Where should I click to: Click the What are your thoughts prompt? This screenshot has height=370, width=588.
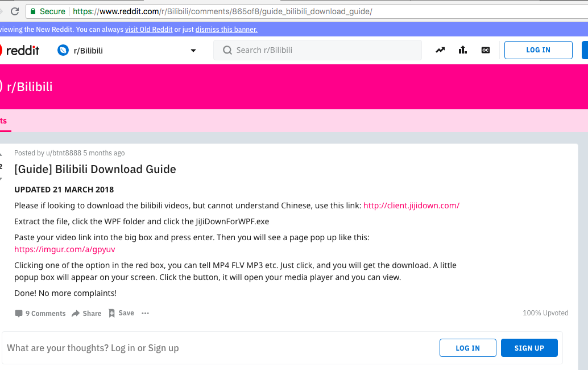pos(93,348)
